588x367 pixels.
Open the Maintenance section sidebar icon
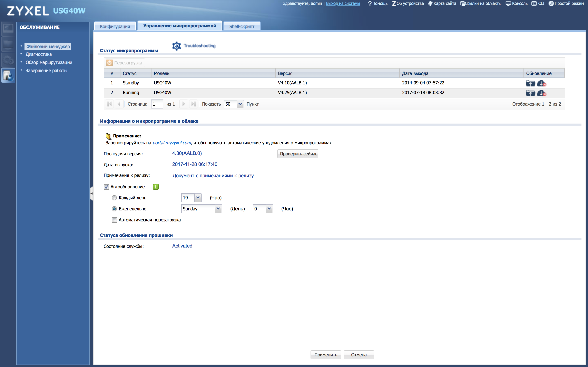pos(8,75)
